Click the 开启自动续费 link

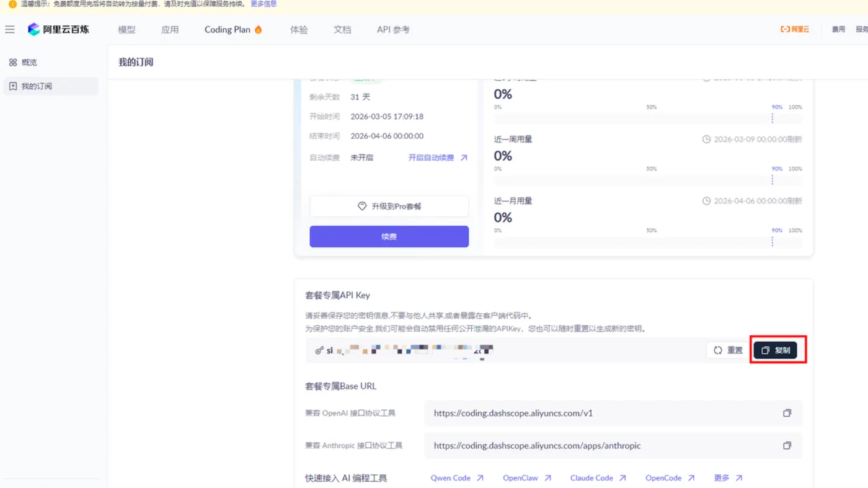click(x=438, y=157)
